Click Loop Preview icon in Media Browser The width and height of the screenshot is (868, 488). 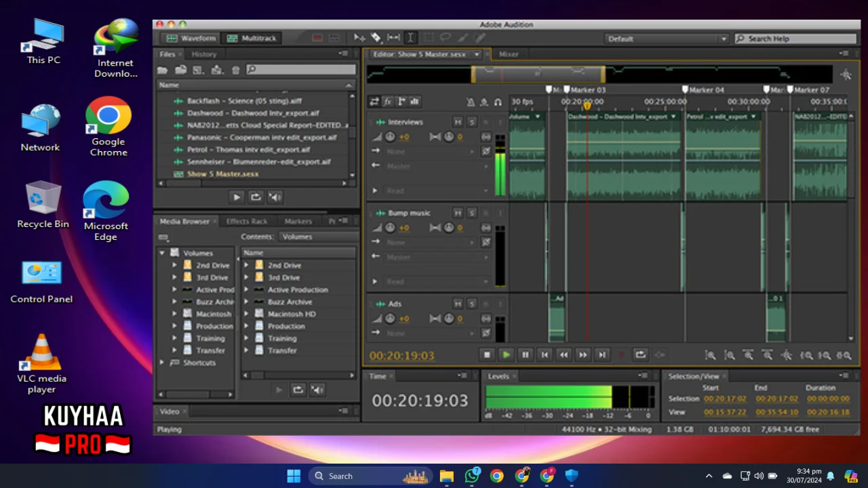click(x=298, y=389)
